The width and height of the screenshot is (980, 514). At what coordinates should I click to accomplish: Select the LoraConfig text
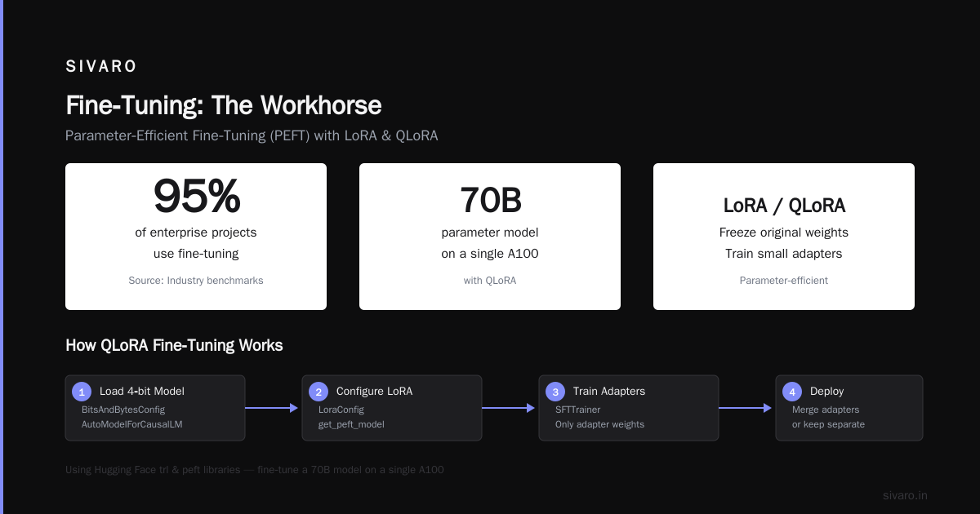pyautogui.click(x=341, y=410)
